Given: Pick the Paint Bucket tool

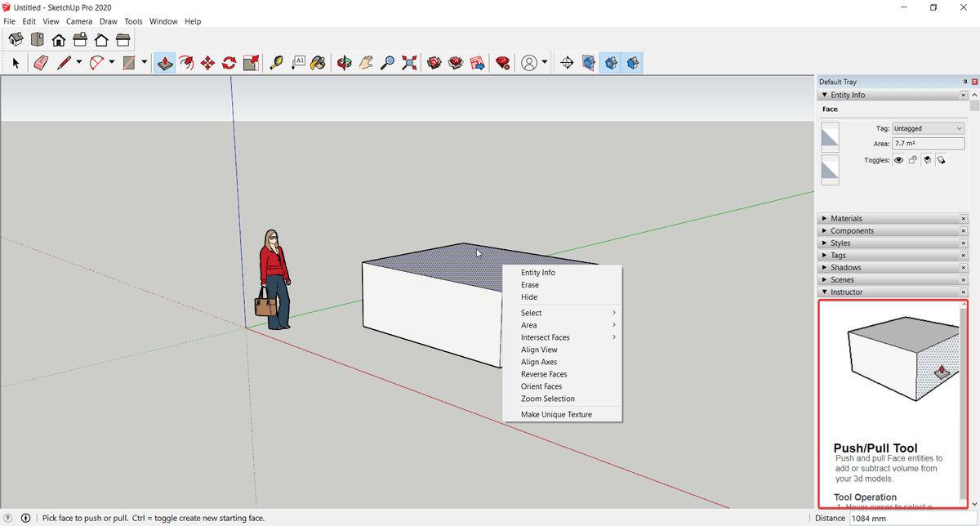Looking at the screenshot, I should [319, 63].
